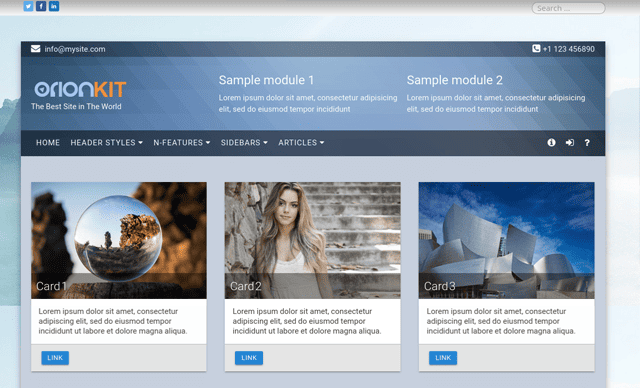Click the Lorem ipsum text under Card 1
640x388 pixels.
tap(113, 321)
